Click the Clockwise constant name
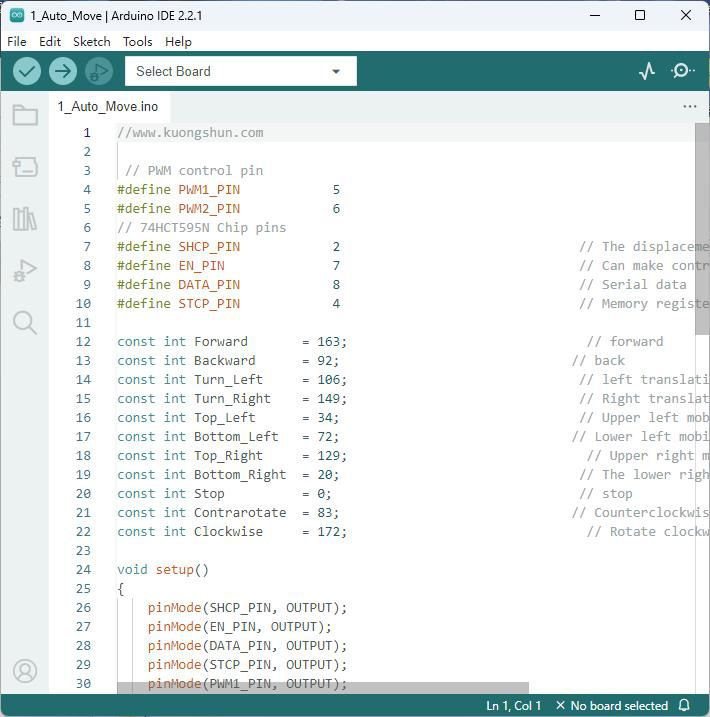 coord(229,531)
